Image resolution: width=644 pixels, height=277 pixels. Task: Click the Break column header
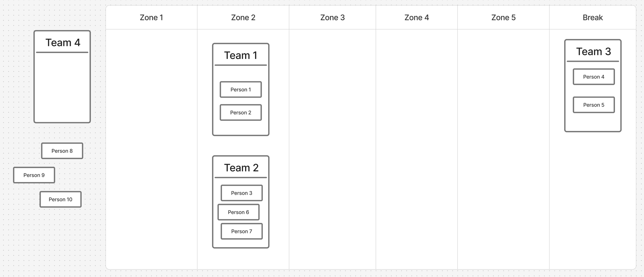pyautogui.click(x=593, y=18)
